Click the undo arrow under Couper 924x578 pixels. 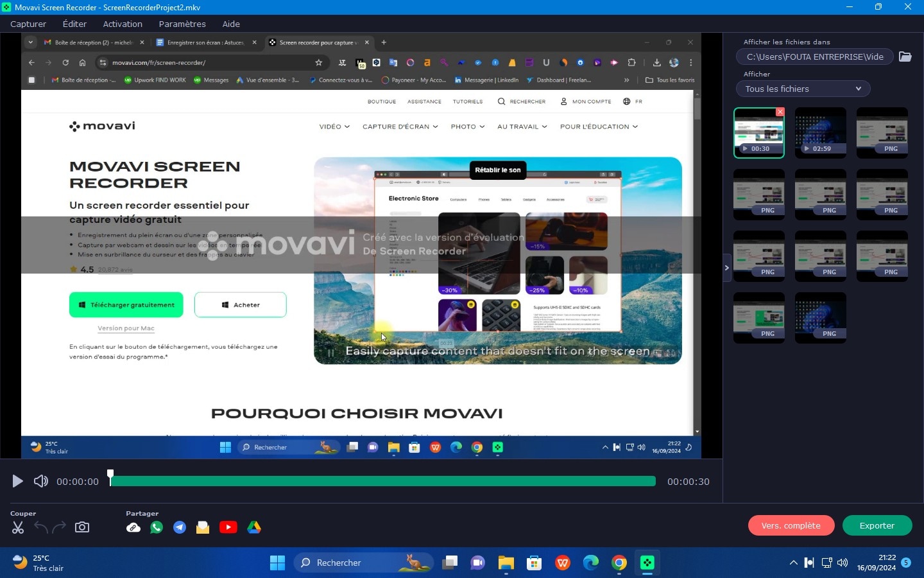pos(40,527)
